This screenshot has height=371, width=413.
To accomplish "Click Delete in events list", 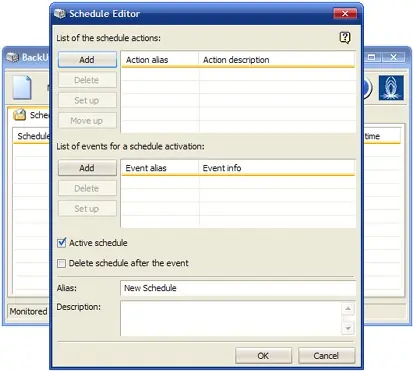I will click(87, 188).
